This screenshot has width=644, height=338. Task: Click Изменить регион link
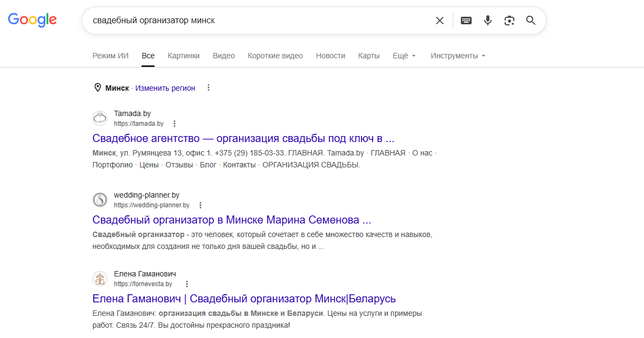(165, 88)
